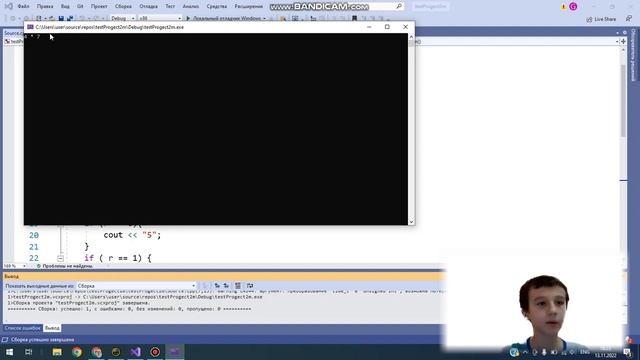Open the Файл menu
Image resolution: width=640 pixels, height=360 pixels.
23,7
